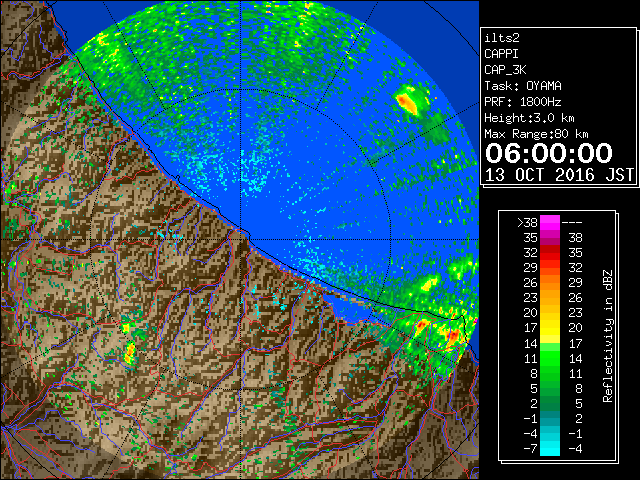
Task: Click the magenta >38 dBZ legend swatch
Action: (x=549, y=223)
